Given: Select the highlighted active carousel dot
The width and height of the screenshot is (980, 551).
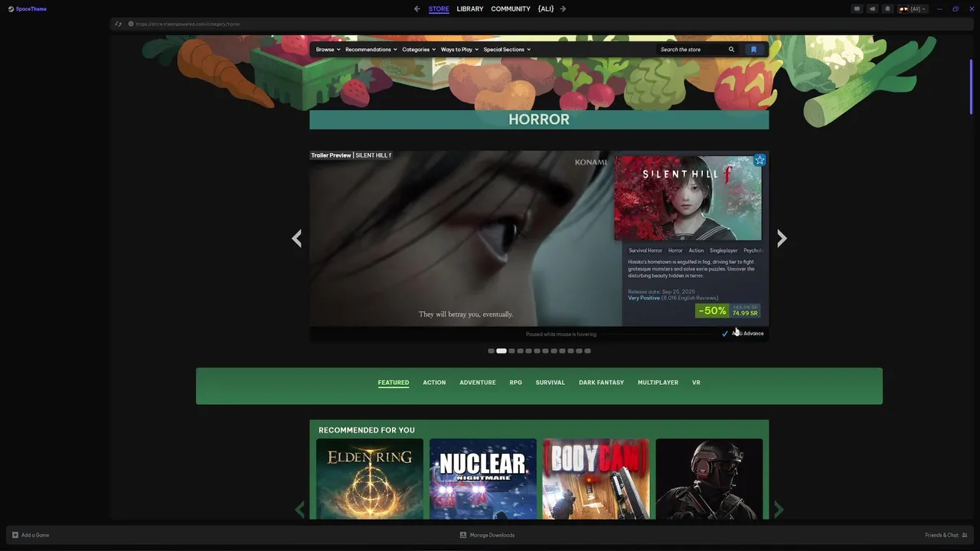Looking at the screenshot, I should (501, 351).
